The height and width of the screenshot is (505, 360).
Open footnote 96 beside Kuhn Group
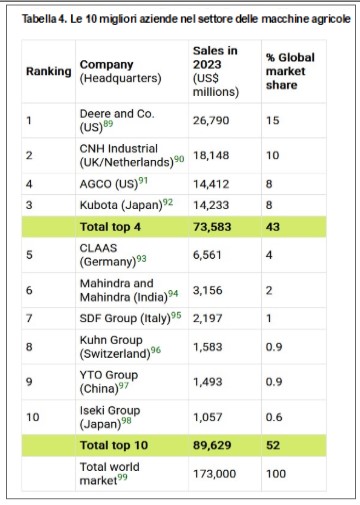pos(156,350)
